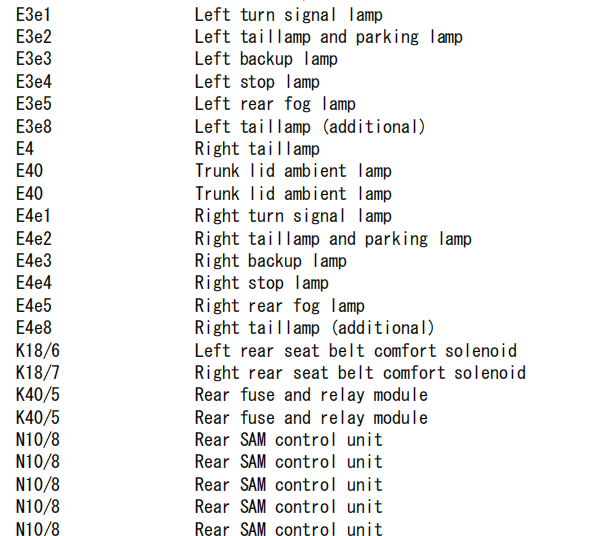Screen dimensions: 599x536
Task: Click Left rear fog lamp row
Action: (x=275, y=104)
